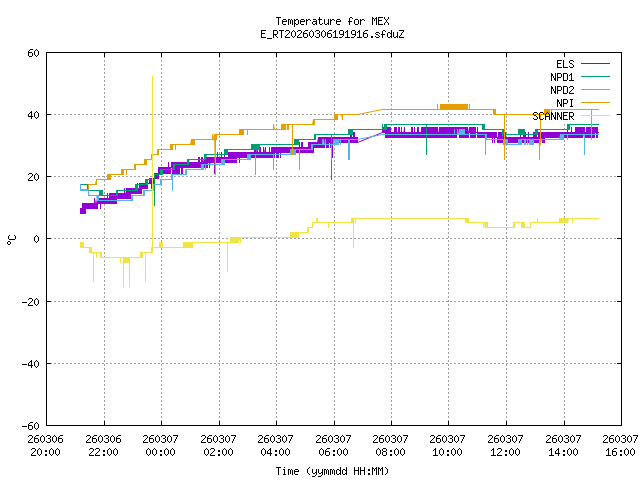640x480 pixels.
Task: Select the E_RT20260306191916.sfduZ filename subtitle
Action: [332, 34]
